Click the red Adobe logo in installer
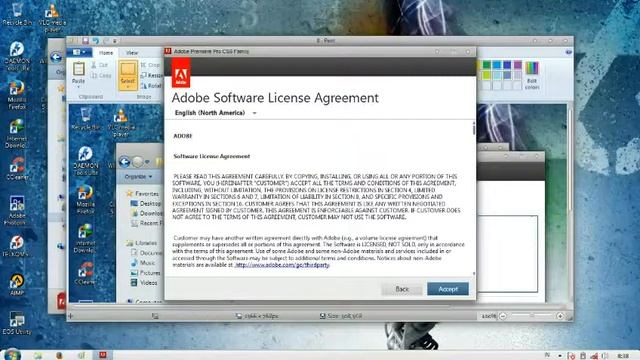The height and width of the screenshot is (360, 640). 180,73
